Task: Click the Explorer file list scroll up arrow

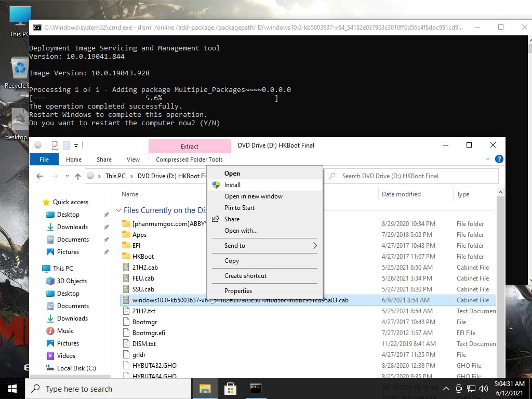Action: [500, 192]
